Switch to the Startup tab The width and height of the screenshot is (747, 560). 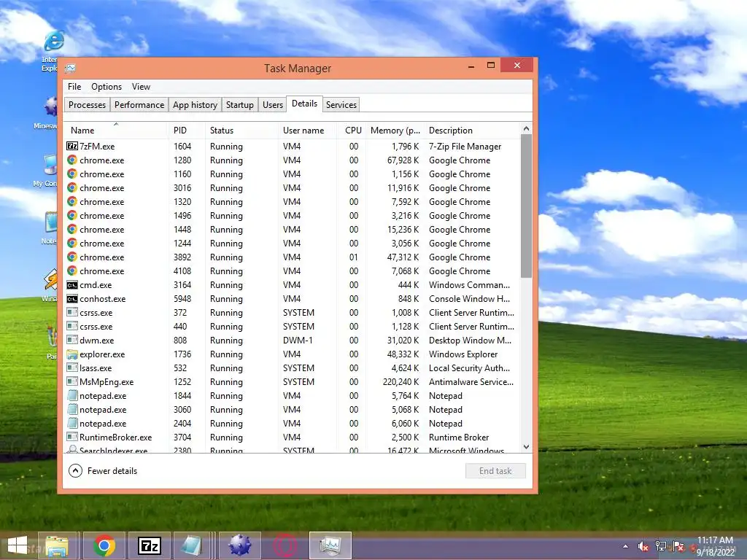[x=239, y=105]
